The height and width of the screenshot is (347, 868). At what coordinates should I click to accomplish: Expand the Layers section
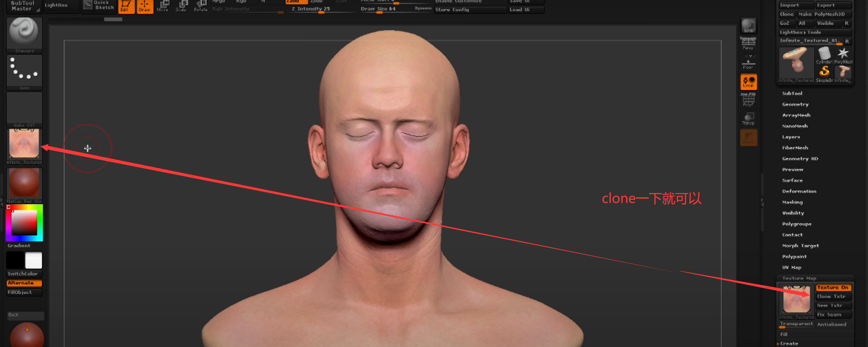[791, 137]
